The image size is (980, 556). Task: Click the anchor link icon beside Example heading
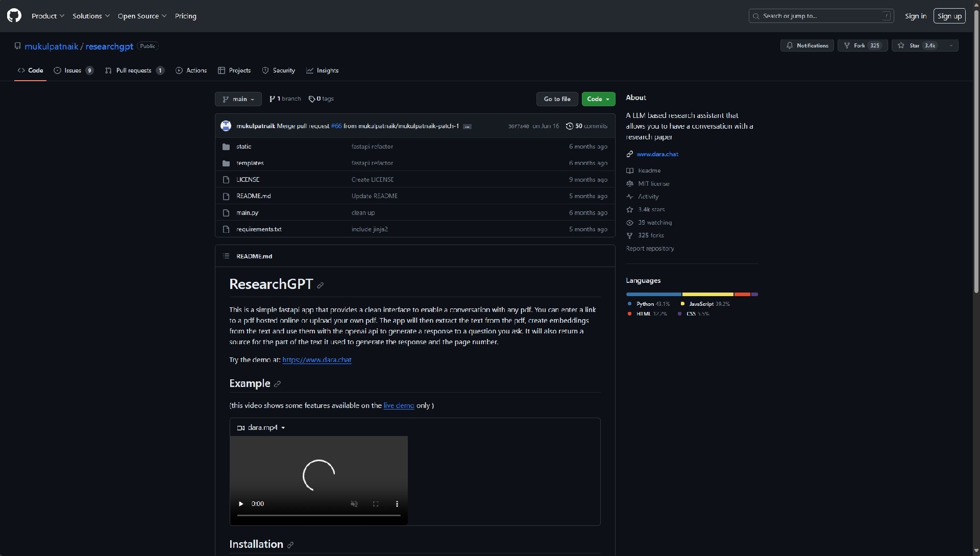click(x=277, y=384)
